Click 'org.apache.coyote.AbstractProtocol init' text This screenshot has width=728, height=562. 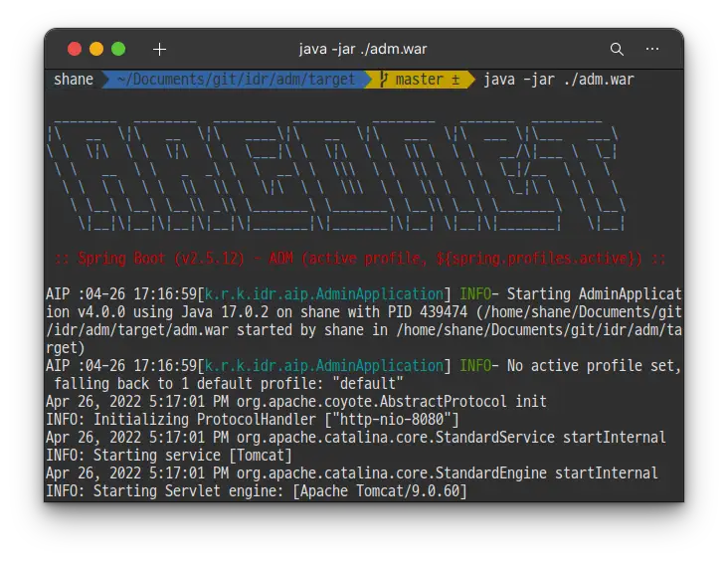point(392,402)
